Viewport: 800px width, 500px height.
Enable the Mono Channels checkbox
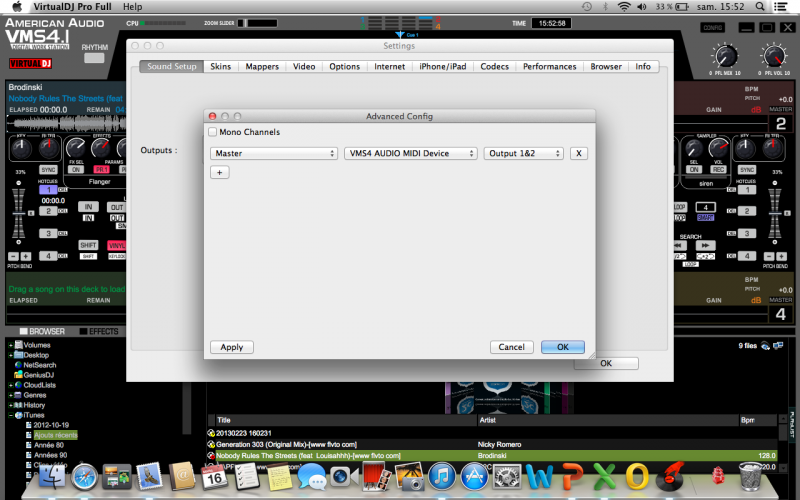213,132
